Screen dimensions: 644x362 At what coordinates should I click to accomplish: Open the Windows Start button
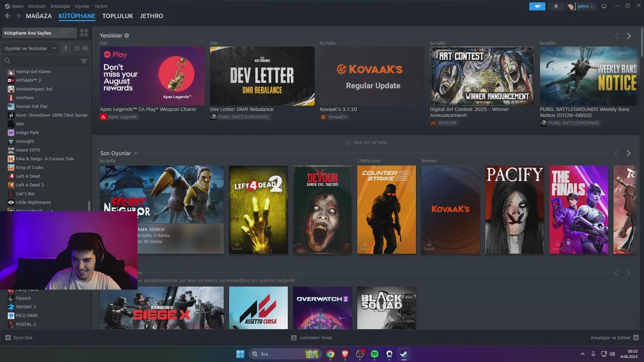[x=240, y=354]
